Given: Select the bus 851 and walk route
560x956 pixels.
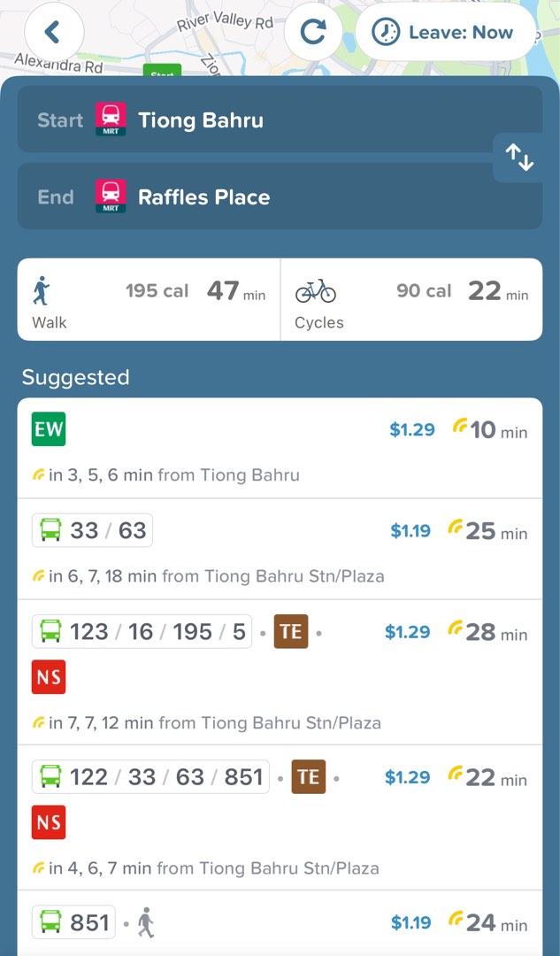Looking at the screenshot, I should point(280,923).
